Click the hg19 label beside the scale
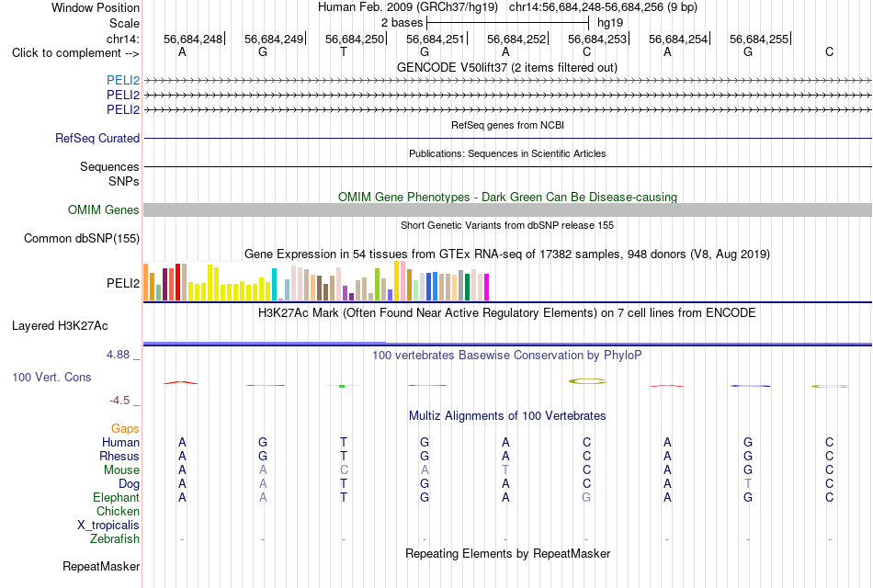 point(610,23)
